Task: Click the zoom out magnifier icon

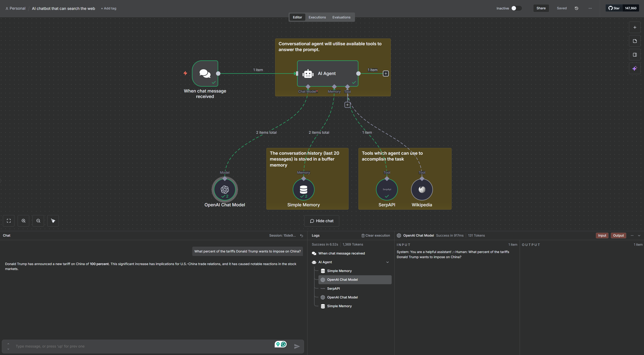Action: (38, 221)
